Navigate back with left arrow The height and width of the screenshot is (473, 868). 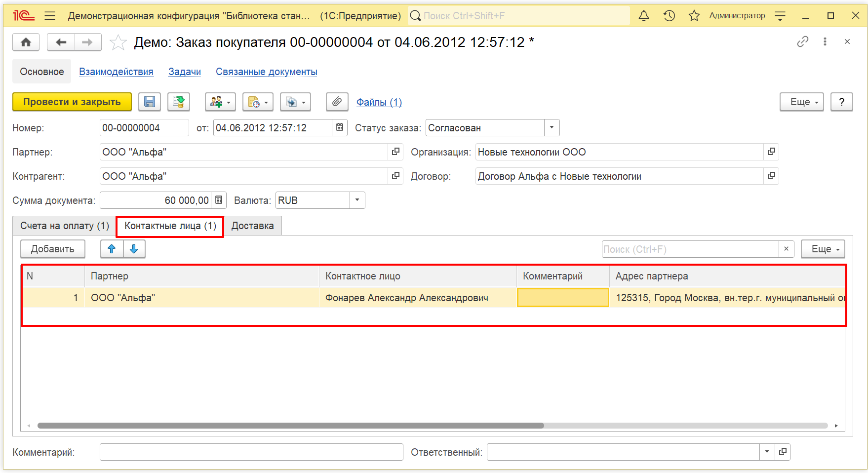[x=61, y=42]
